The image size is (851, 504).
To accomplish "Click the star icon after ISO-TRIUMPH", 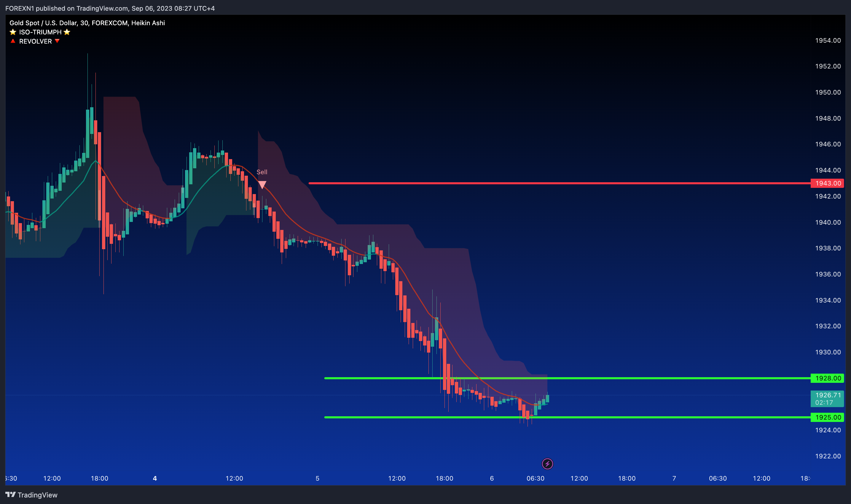I will pyautogui.click(x=67, y=32).
